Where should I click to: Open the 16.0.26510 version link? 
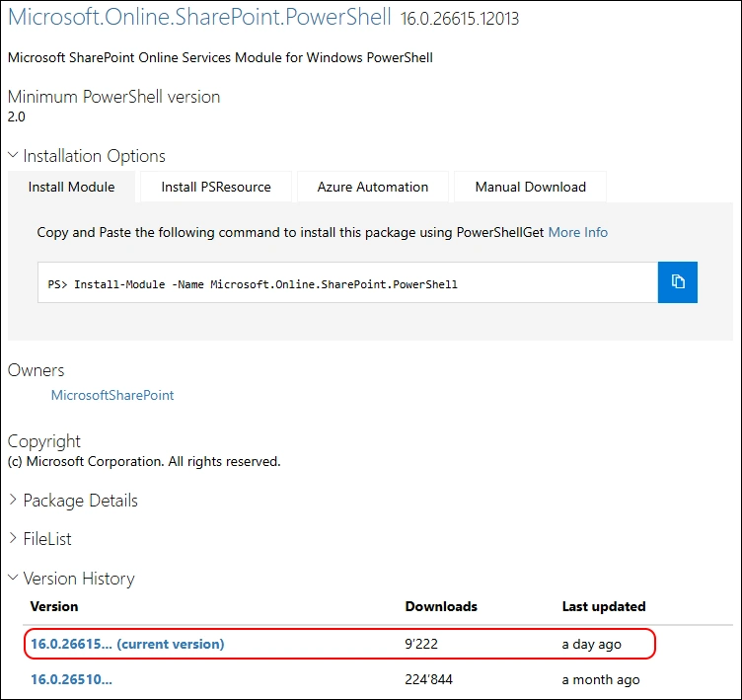click(x=71, y=679)
